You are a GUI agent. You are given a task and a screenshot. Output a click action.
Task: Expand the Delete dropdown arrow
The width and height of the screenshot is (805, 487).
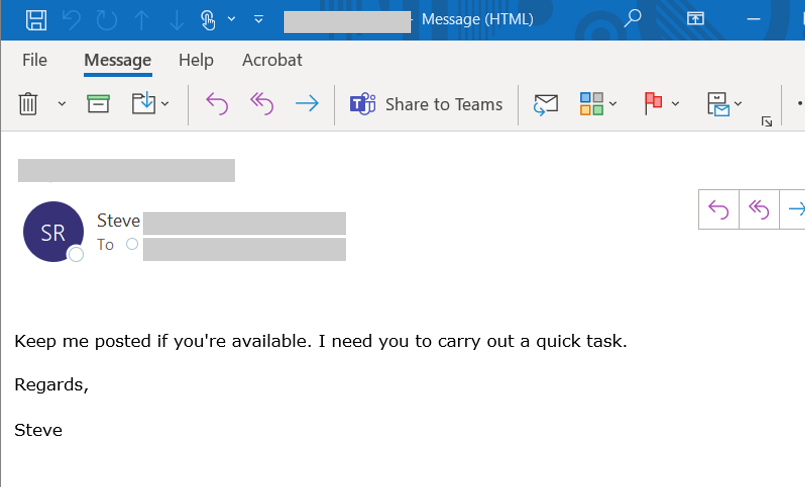[x=61, y=103]
